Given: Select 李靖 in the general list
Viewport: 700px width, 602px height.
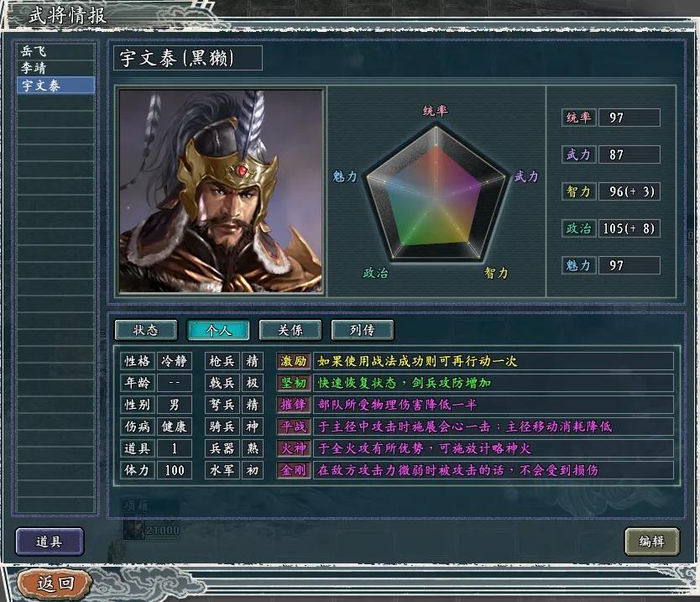Looking at the screenshot, I should point(55,68).
